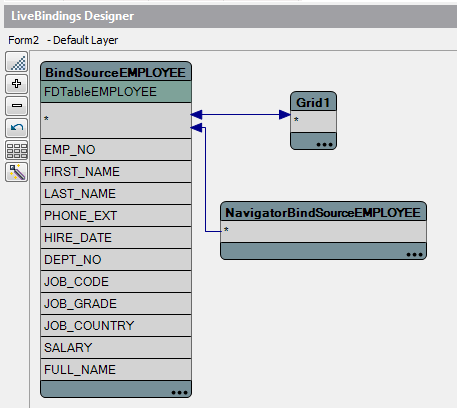Click the FDTableEMPLOYEE data source row
The image size is (457, 408).
click(x=116, y=92)
